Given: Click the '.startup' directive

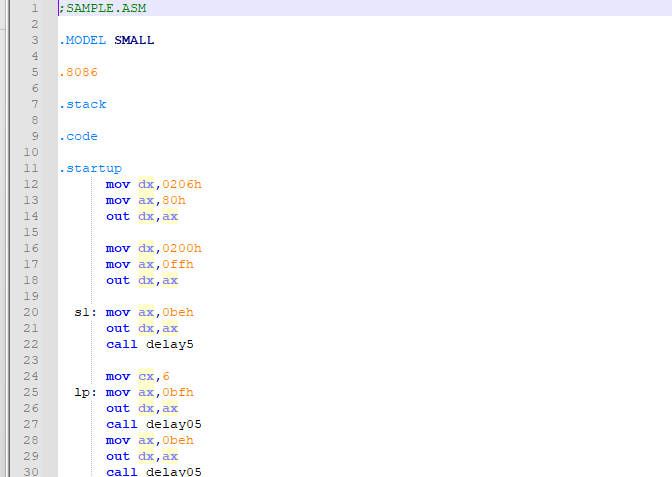Looking at the screenshot, I should 90,168.
